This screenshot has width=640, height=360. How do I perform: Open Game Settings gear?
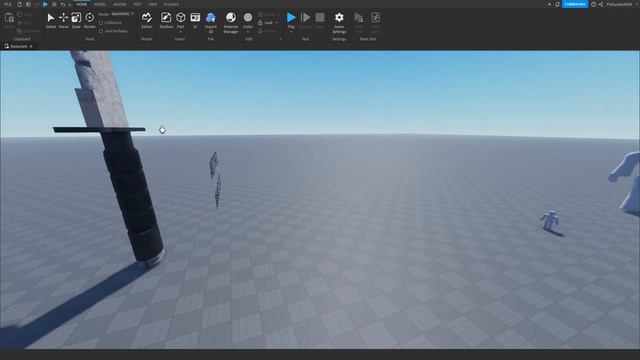click(339, 18)
